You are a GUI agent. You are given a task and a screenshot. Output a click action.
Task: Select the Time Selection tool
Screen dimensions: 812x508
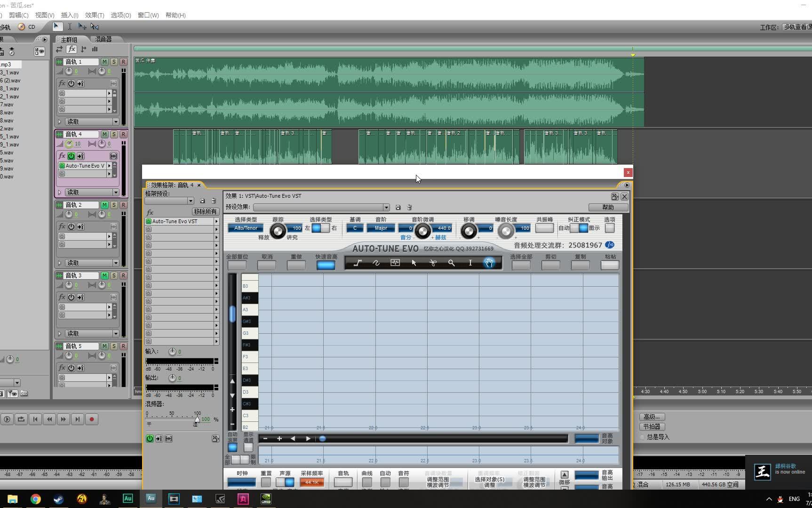coord(70,26)
